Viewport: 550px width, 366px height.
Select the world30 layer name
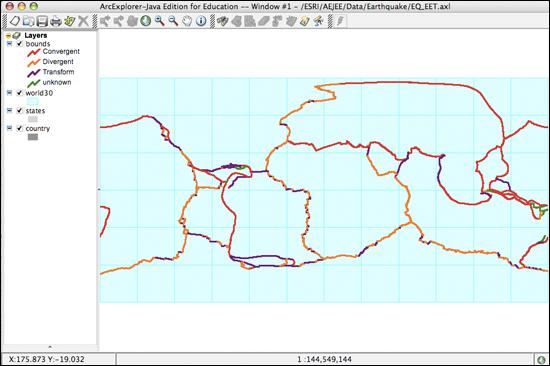tap(39, 93)
